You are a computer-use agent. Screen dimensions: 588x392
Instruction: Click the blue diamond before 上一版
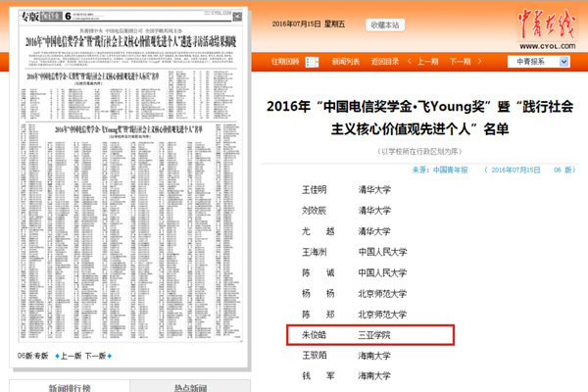pyautogui.click(x=57, y=356)
